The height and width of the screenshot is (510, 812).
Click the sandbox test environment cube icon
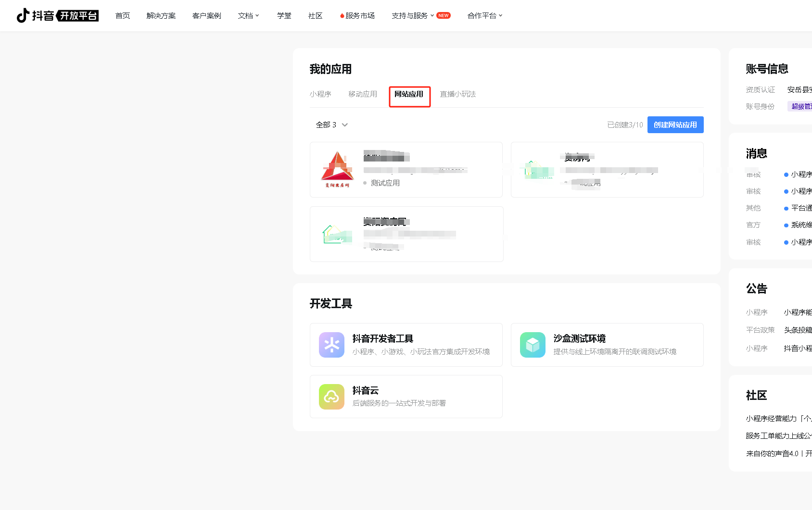coord(533,345)
